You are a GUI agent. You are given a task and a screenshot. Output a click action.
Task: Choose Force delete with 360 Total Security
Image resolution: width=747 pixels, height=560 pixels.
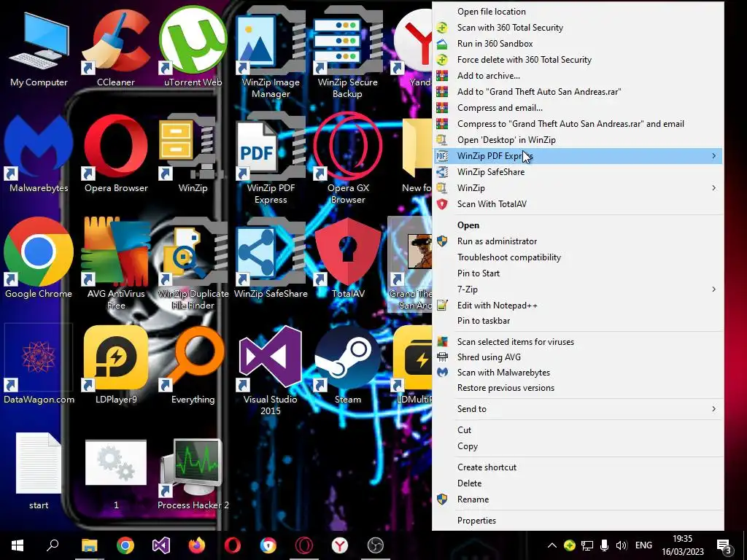point(578,60)
